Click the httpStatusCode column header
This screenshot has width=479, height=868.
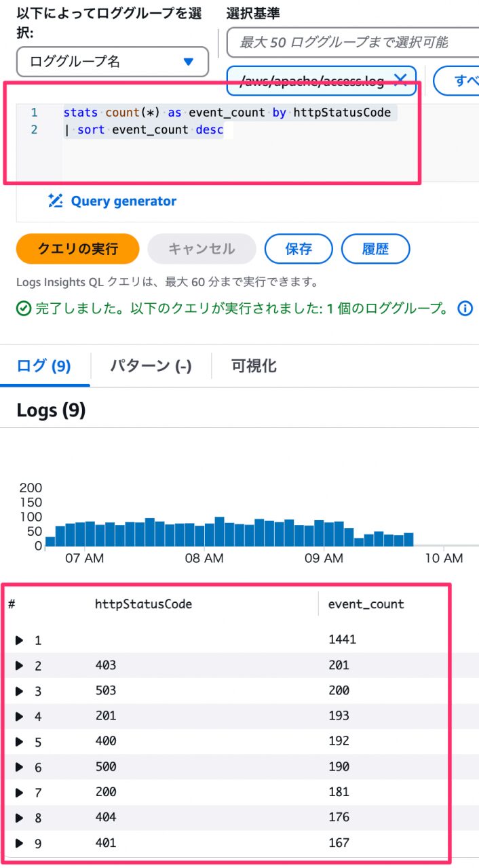144,604
